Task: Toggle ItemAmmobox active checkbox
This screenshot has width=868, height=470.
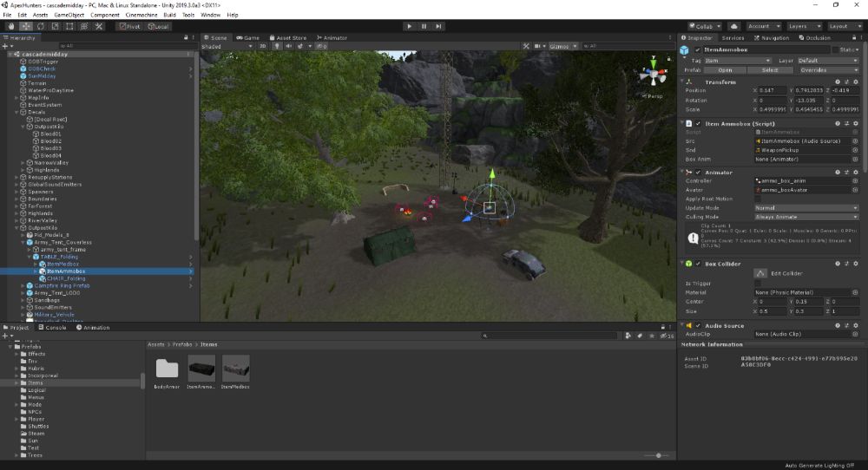Action: point(698,49)
